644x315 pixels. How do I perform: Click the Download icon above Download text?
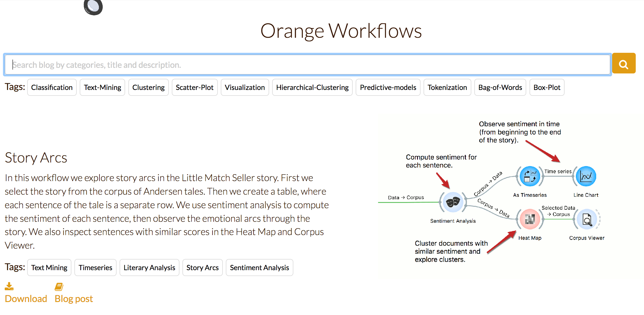pos(9,286)
